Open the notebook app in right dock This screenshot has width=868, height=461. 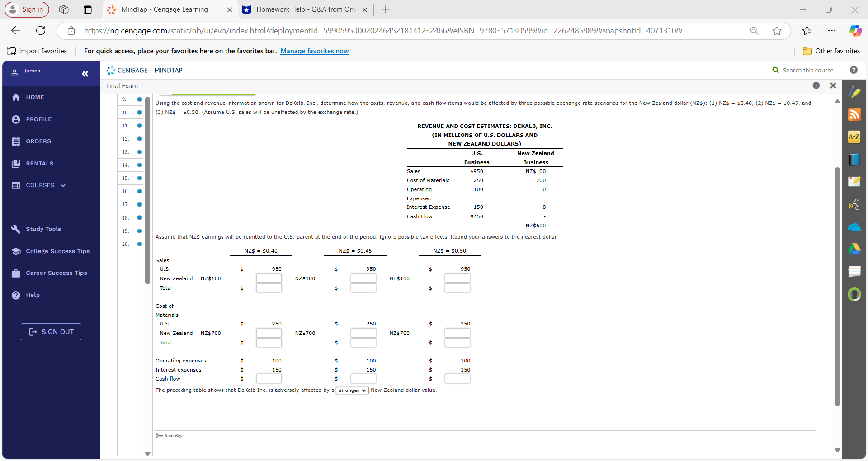click(x=854, y=271)
